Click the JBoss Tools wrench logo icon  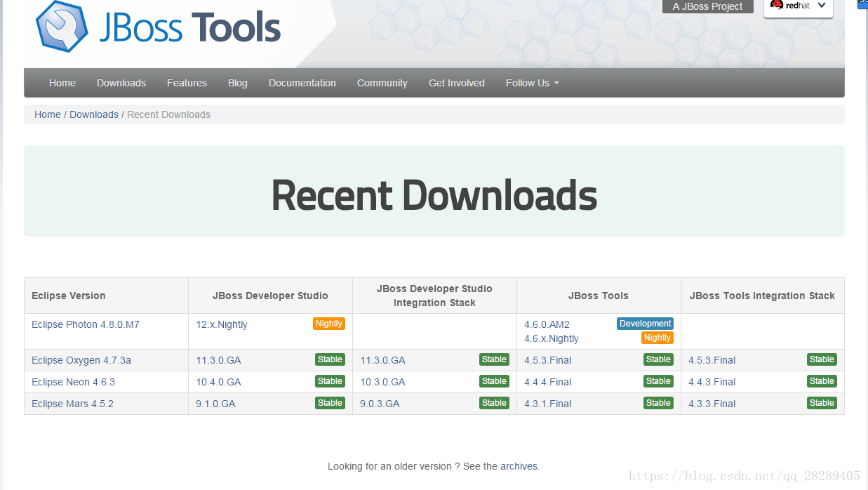pos(62,26)
